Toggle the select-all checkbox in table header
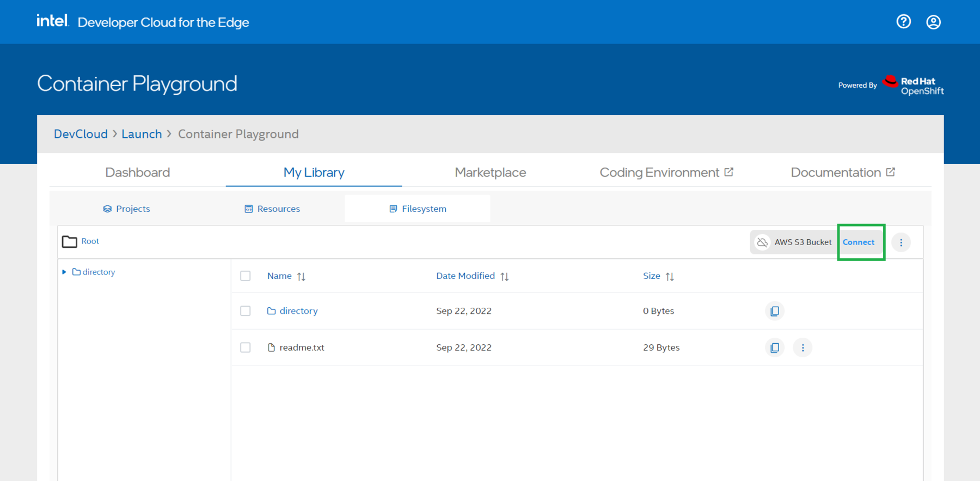980x481 pixels. pos(246,276)
